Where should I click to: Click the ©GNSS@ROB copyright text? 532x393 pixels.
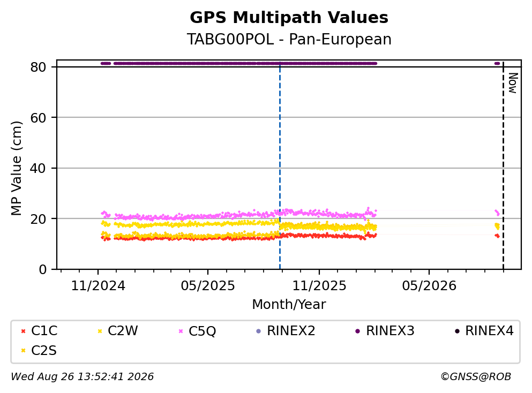(476, 377)
